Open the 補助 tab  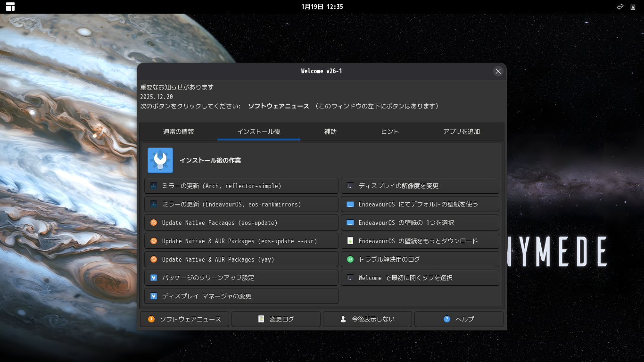coord(330,132)
